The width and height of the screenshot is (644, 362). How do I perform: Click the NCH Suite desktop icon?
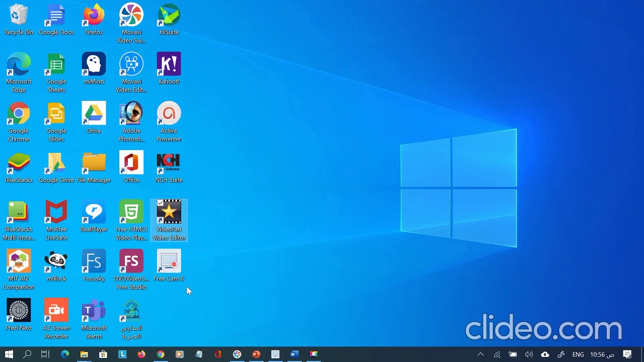click(x=169, y=167)
